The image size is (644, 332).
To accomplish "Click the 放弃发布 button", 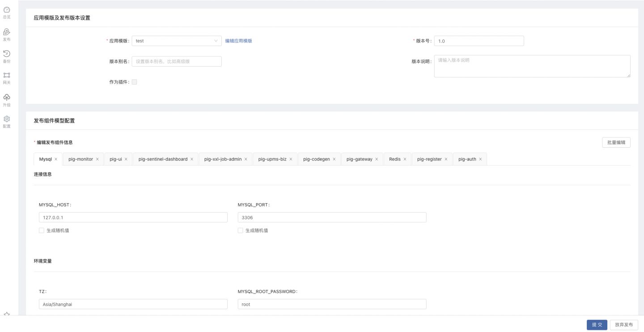I will 624,325.
